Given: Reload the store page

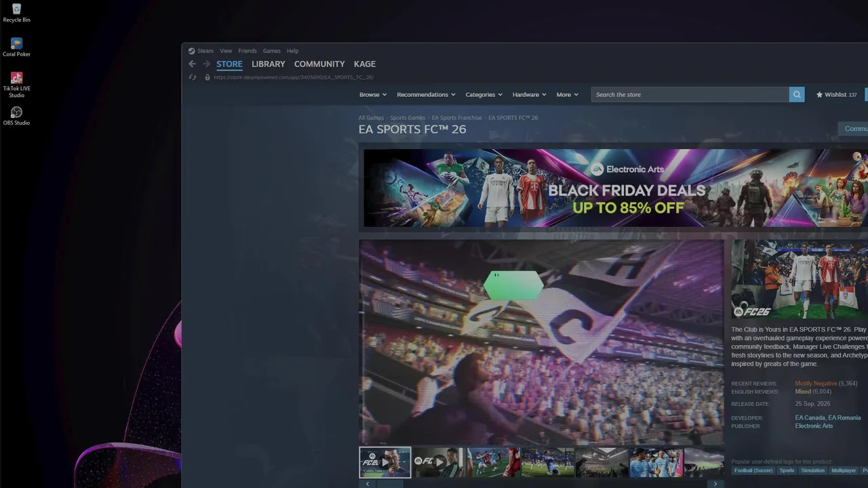Looking at the screenshot, I should pos(193,77).
